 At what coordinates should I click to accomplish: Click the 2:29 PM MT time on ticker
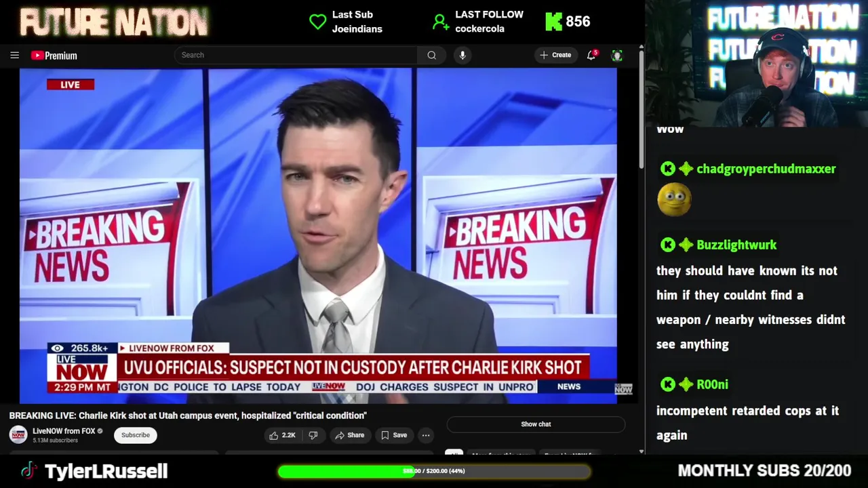[x=83, y=388]
